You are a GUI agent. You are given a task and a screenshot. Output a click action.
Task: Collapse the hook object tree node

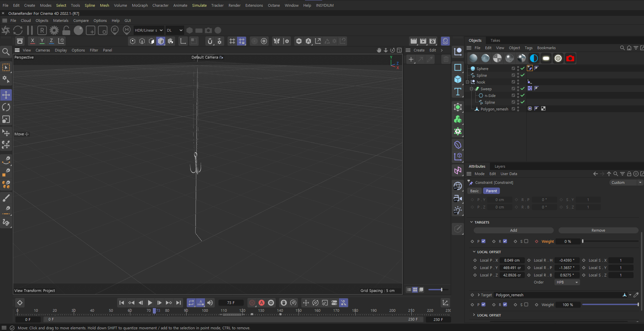pos(467,82)
